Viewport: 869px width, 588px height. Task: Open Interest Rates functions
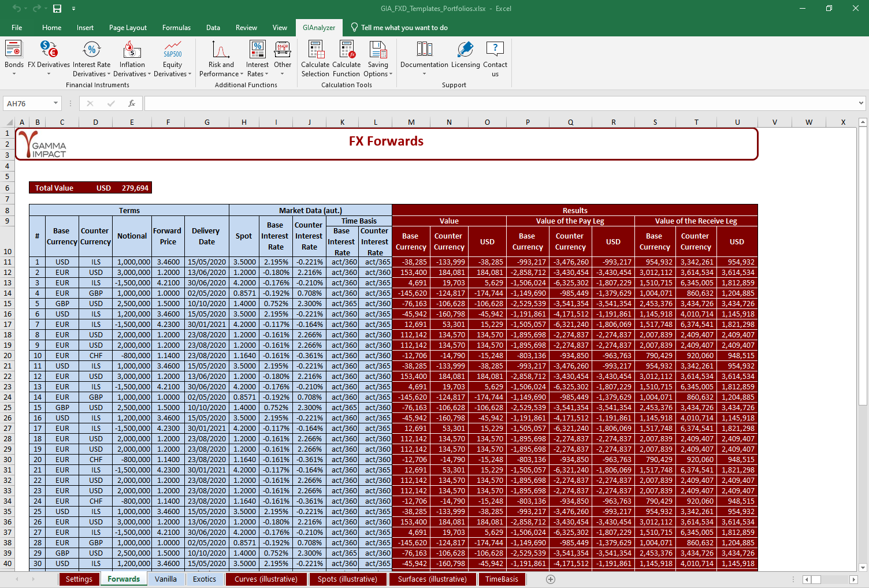point(257,58)
